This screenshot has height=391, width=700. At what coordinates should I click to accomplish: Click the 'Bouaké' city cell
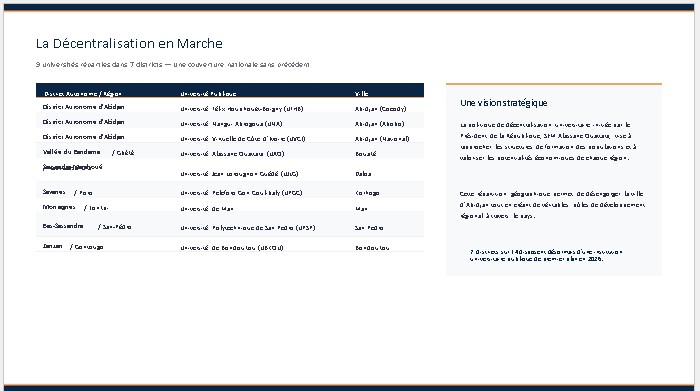[x=366, y=154]
